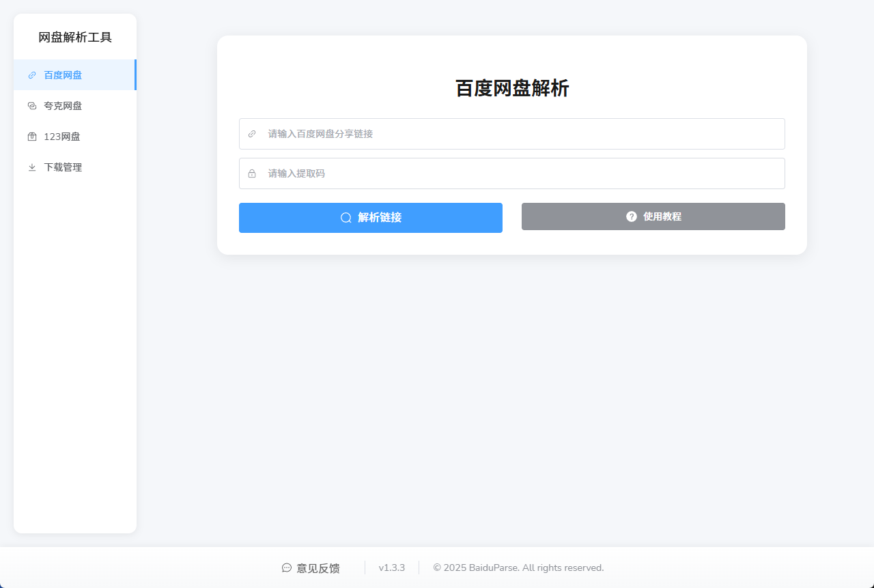
Task: Click the question mark icon on 使用教程
Action: pyautogui.click(x=632, y=216)
